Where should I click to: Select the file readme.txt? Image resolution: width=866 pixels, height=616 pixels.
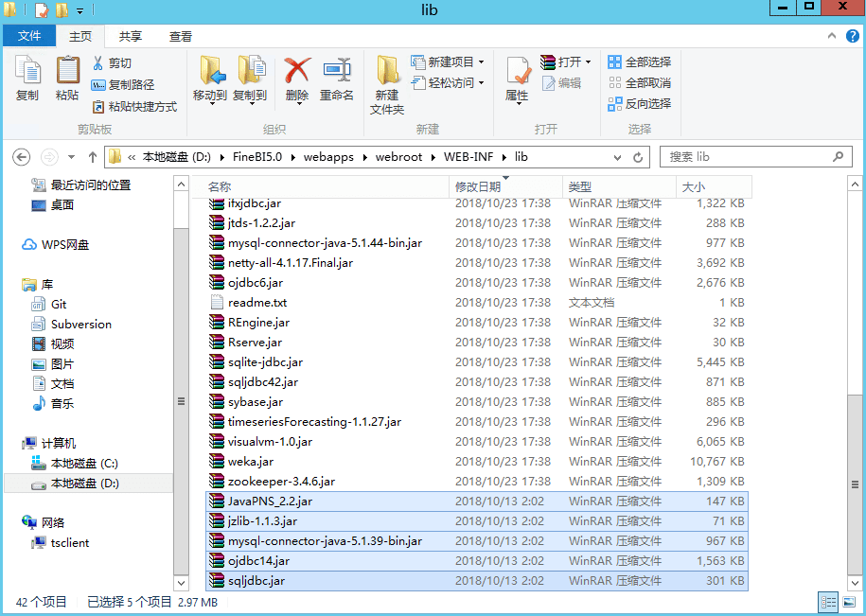(477, 303)
